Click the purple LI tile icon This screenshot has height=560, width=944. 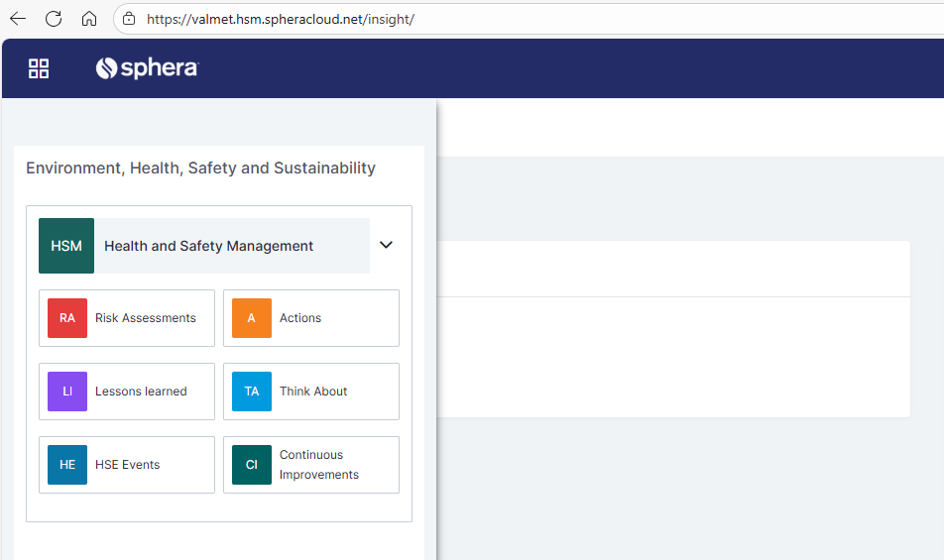pos(67,392)
